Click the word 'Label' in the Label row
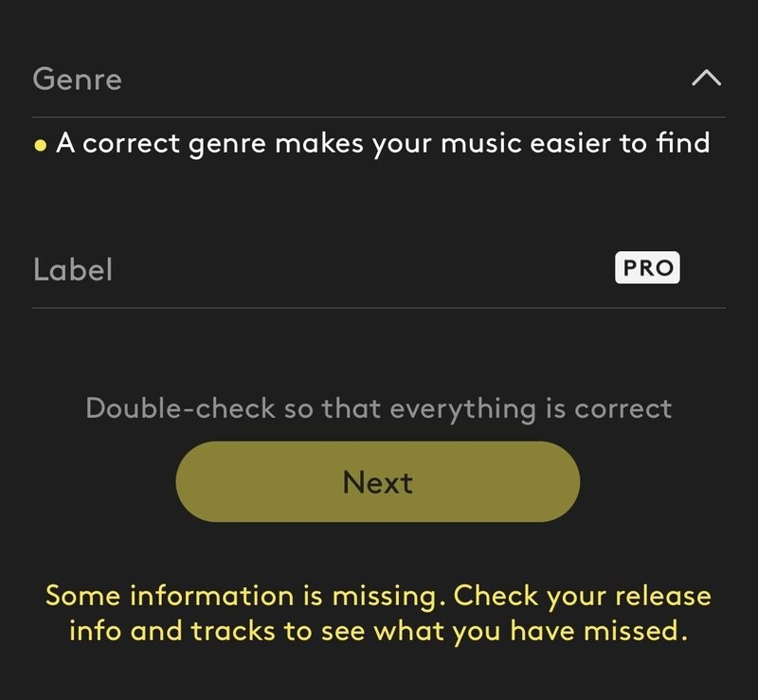Viewport: 758px width, 700px height. pos(73,270)
